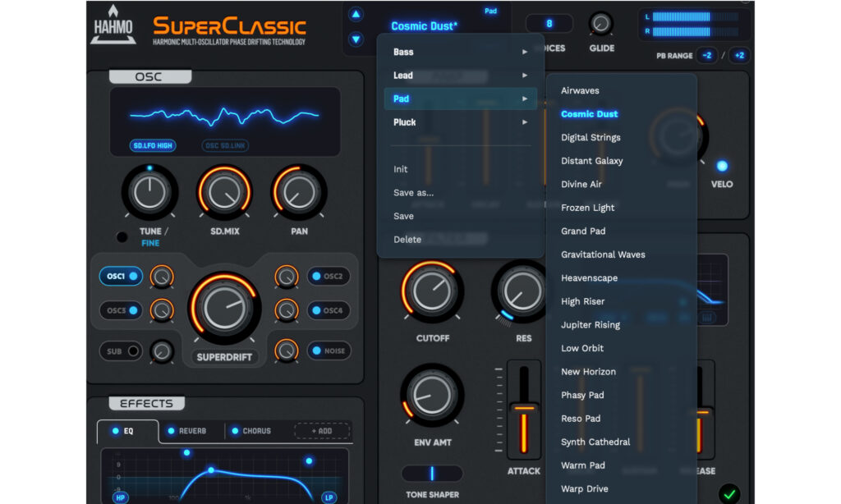Click the OSC3 level knob
The height and width of the screenshot is (504, 841).
click(x=162, y=310)
